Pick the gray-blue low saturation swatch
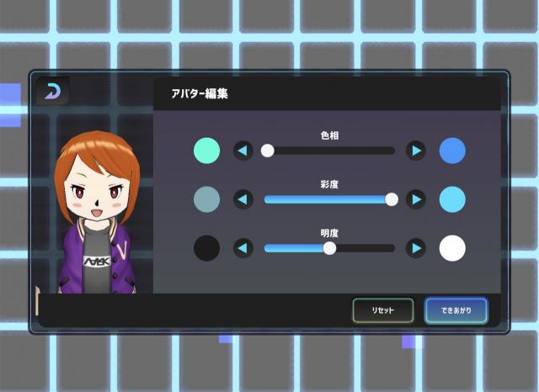 pos(206,199)
